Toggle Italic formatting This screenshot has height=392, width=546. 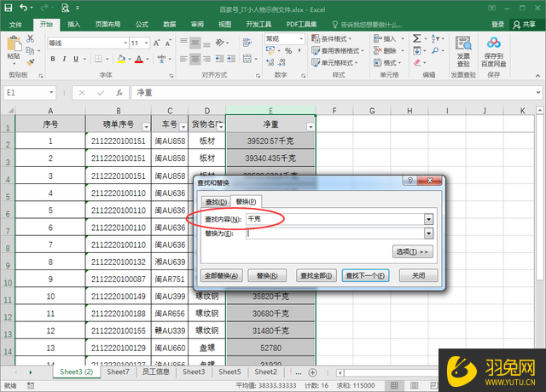[x=65, y=59]
